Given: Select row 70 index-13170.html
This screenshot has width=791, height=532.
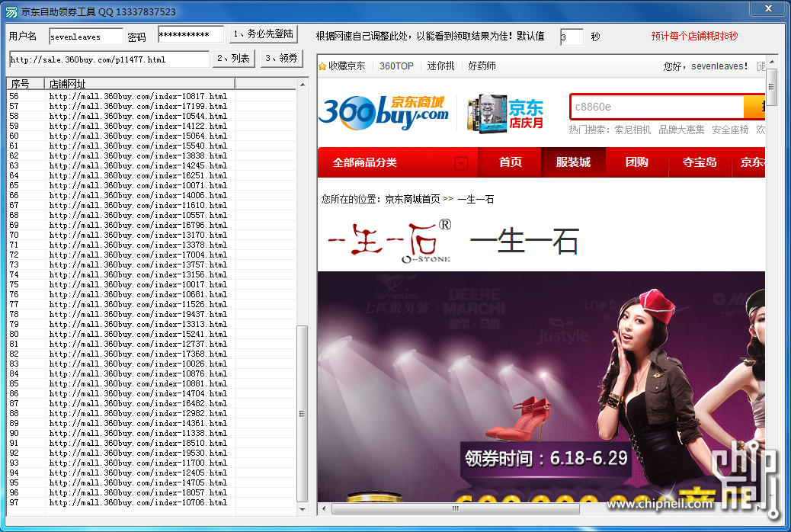Looking at the screenshot, I should [152, 235].
